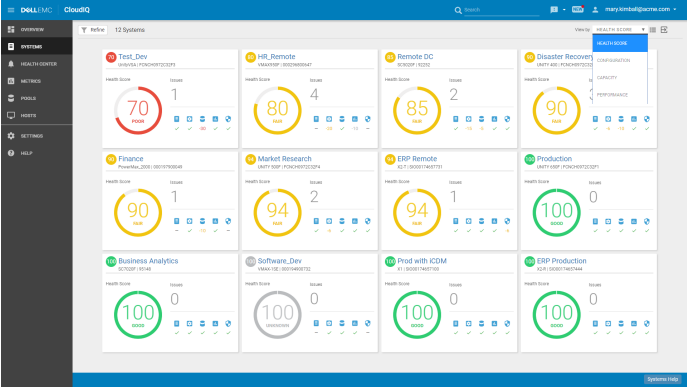Click the user profile icon
This screenshot has width=687, height=387.
595,10
